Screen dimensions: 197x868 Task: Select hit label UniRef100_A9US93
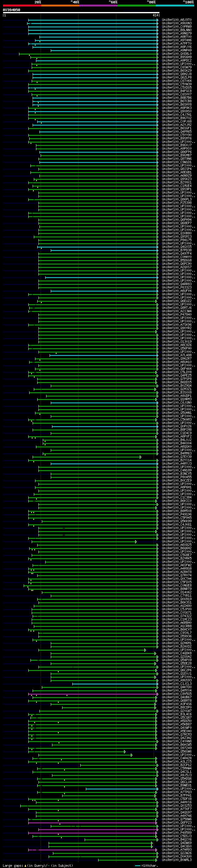177,680
